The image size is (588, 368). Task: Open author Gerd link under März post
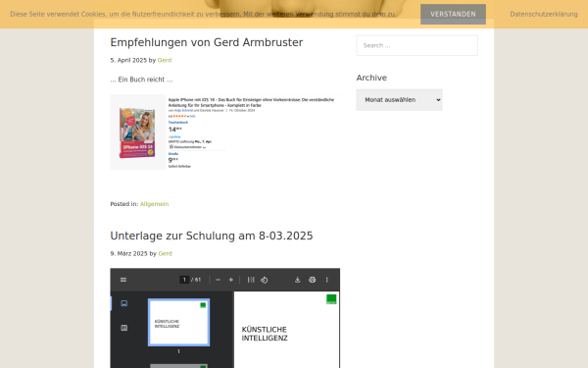tap(165, 253)
